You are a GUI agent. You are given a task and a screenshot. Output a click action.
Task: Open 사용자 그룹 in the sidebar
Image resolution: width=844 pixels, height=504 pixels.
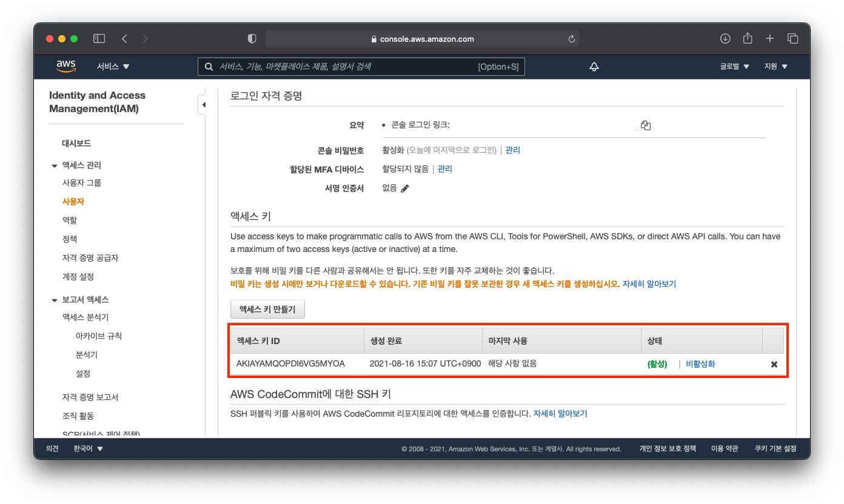(82, 183)
